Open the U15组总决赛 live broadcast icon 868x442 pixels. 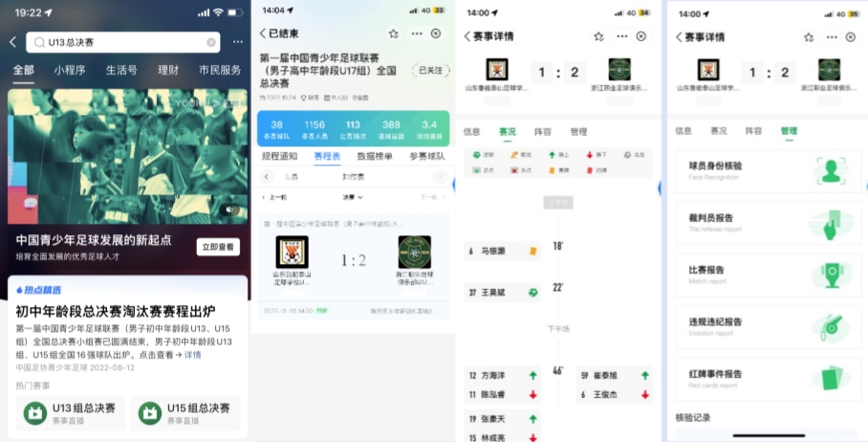(149, 413)
